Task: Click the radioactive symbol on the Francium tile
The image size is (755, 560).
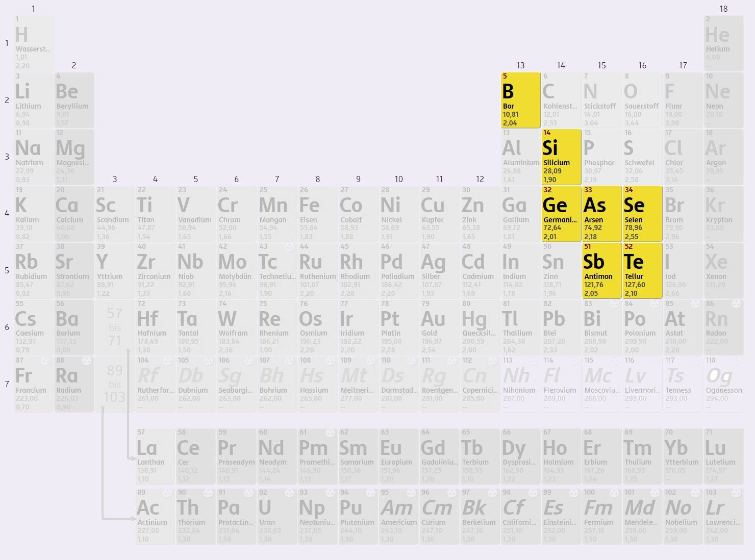Action: pos(46,361)
